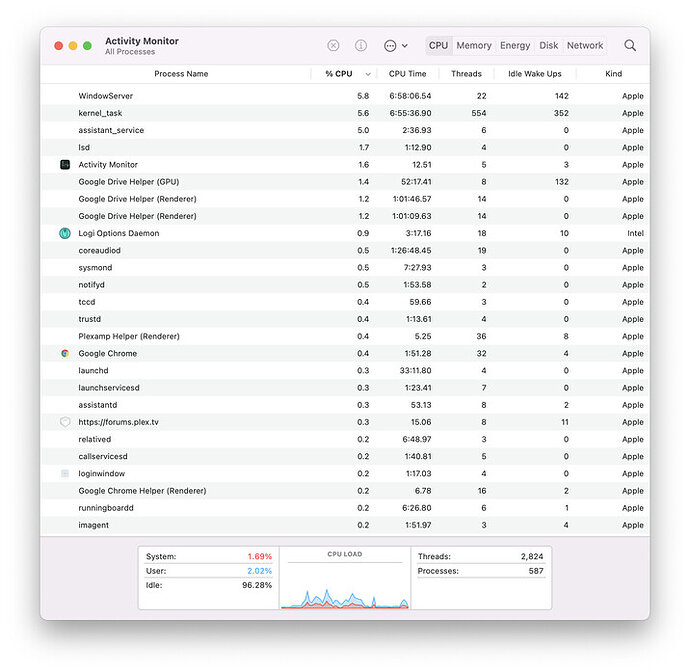Sort by CPU Time column header
690x672 pixels.
click(x=407, y=74)
